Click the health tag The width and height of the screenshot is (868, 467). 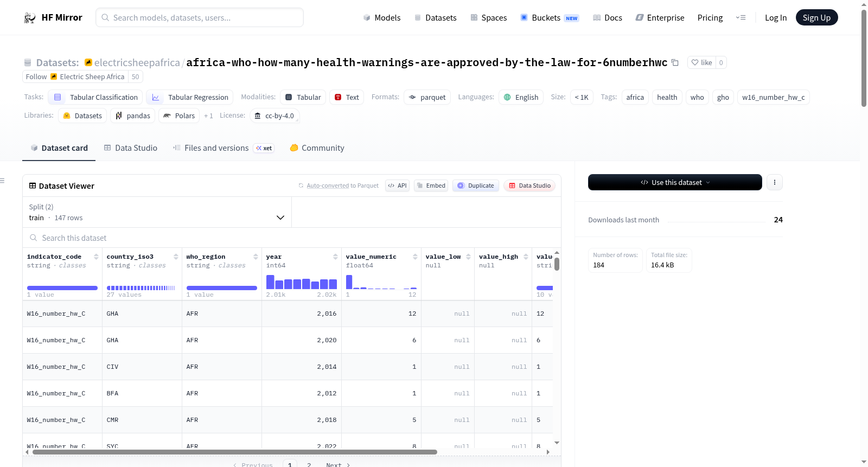click(667, 97)
